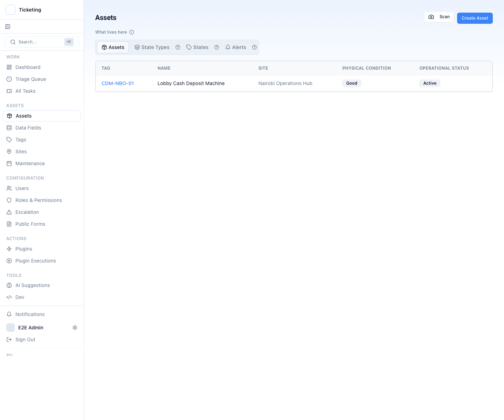Click What lives here text
This screenshot has width=504, height=420.
[111, 32]
